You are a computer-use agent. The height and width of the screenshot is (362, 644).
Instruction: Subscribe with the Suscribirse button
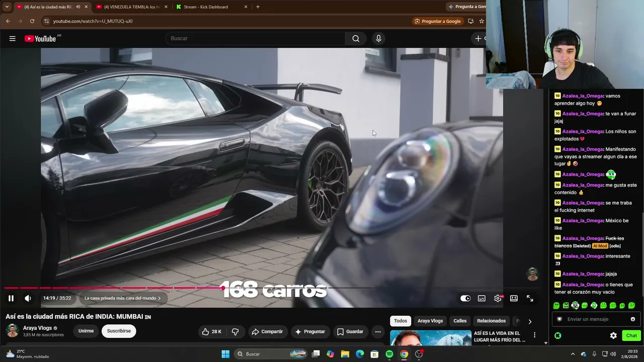pyautogui.click(x=119, y=331)
